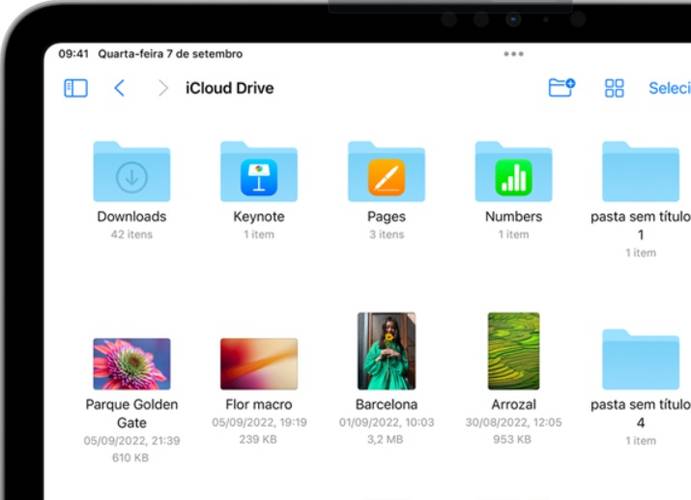This screenshot has width=691, height=500.
Task: Open the Downloads folder
Action: [132, 171]
